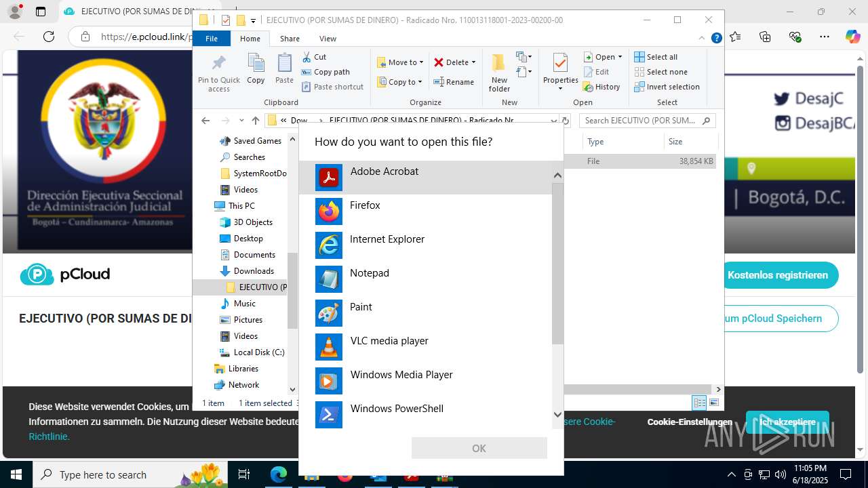Select This PC in navigation pane
Viewport: 868px width, 488px height.
235,206
